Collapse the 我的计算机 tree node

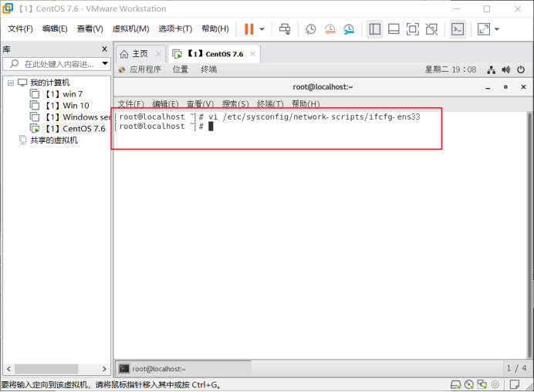click(11, 83)
